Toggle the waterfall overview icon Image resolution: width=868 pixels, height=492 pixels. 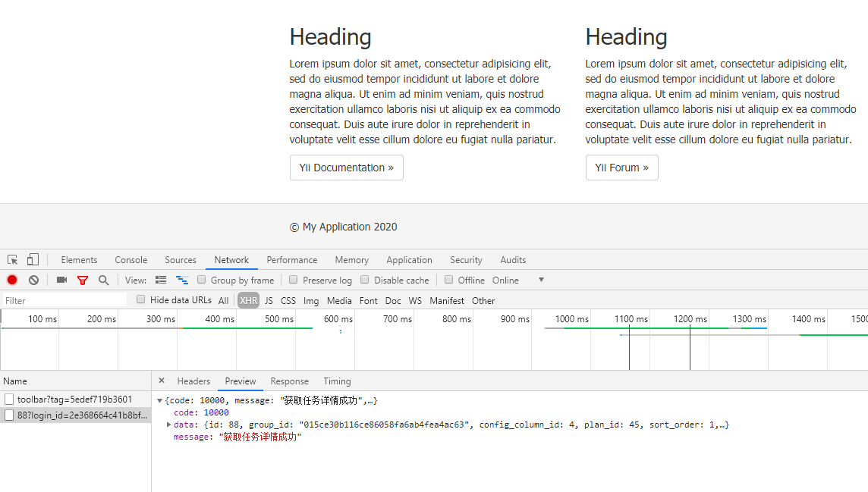coord(182,280)
